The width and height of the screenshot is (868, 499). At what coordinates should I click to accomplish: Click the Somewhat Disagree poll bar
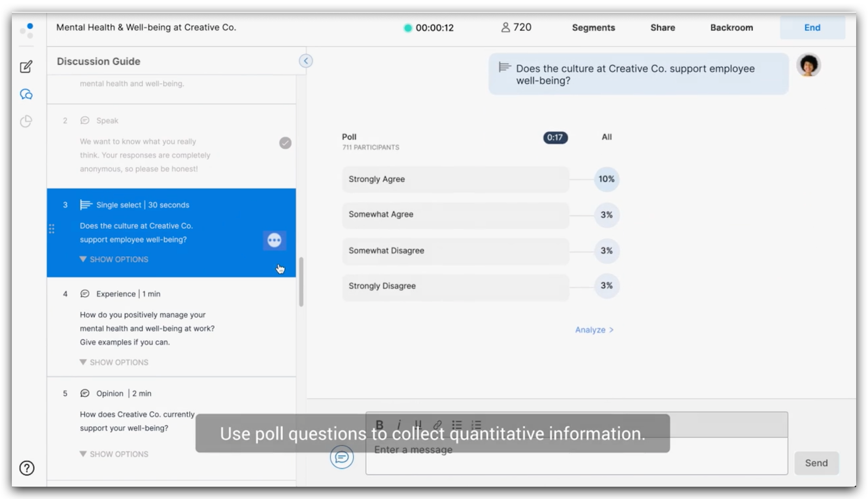(456, 251)
